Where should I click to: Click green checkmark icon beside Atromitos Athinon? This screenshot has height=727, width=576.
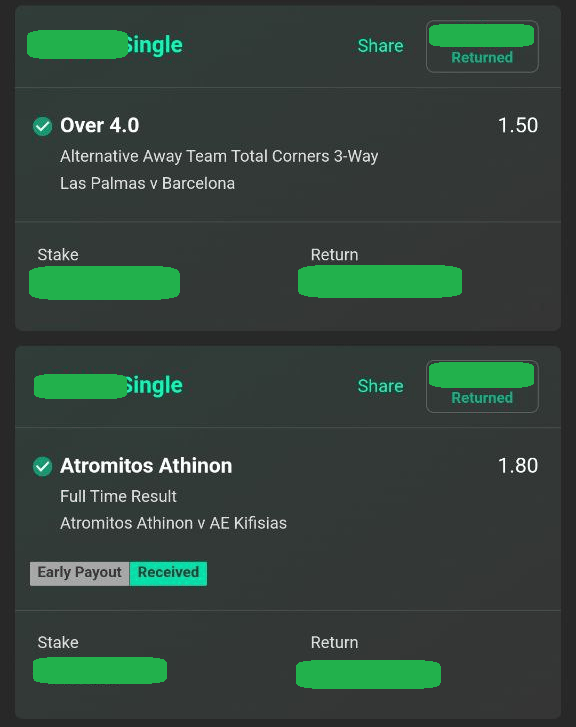[42, 466]
